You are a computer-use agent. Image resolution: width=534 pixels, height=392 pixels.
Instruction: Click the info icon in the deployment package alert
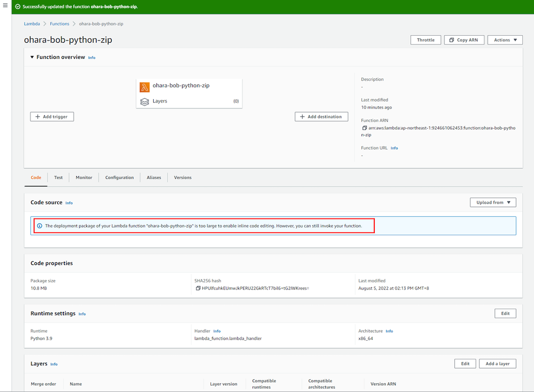pyautogui.click(x=40, y=225)
